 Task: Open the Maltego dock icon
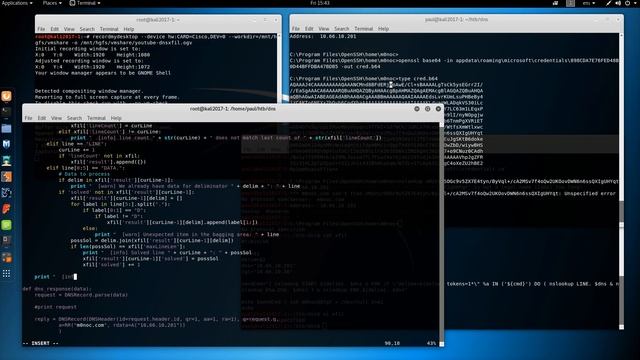pyautogui.click(x=7, y=193)
